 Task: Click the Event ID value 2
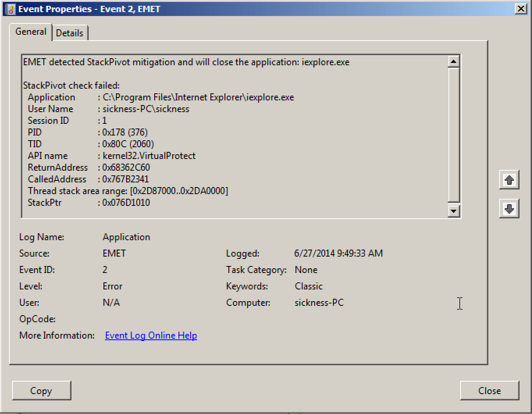point(105,269)
